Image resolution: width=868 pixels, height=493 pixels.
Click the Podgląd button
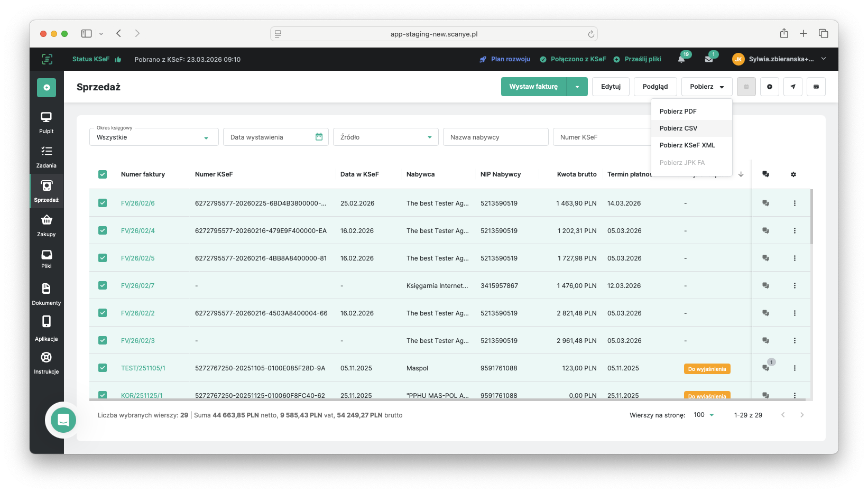(x=655, y=87)
